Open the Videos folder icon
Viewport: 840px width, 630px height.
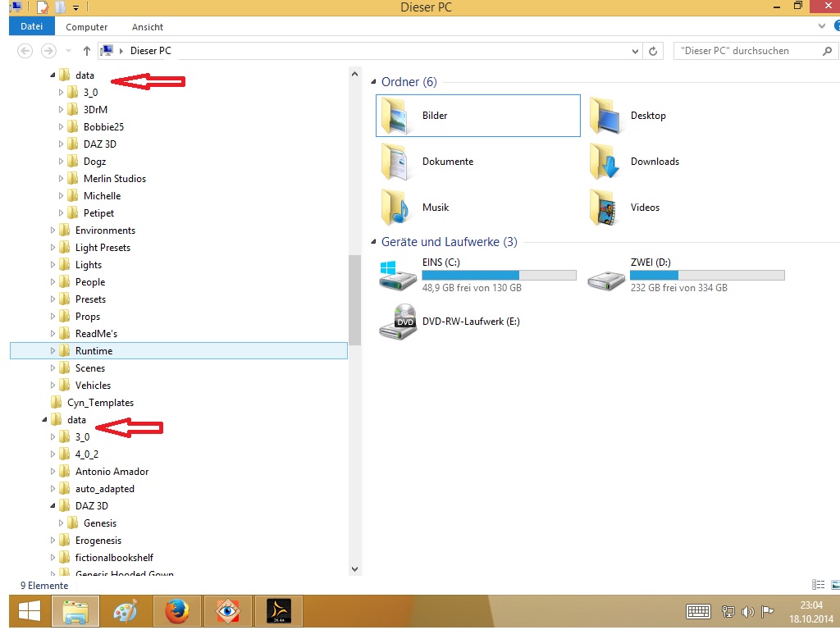coord(605,208)
